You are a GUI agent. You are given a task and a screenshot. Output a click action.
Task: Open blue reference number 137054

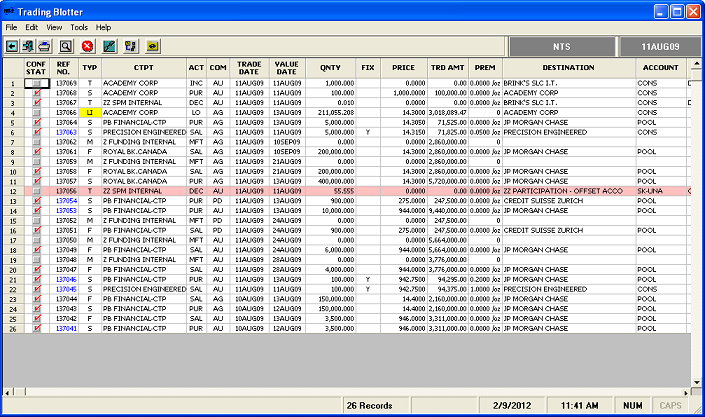tap(66, 201)
